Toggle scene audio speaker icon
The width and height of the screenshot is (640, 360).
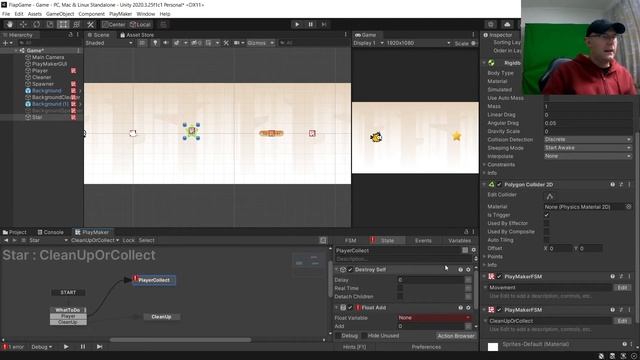pyautogui.click(x=166, y=43)
